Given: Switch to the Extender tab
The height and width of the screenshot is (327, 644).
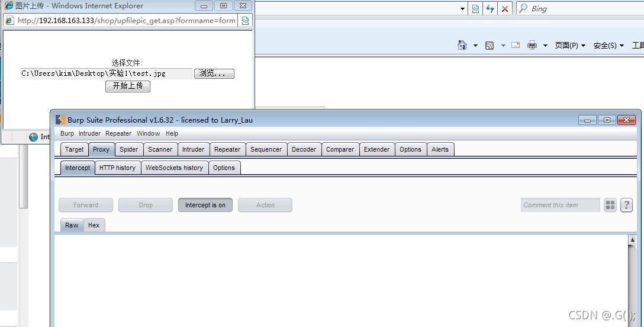Looking at the screenshot, I should tap(376, 149).
